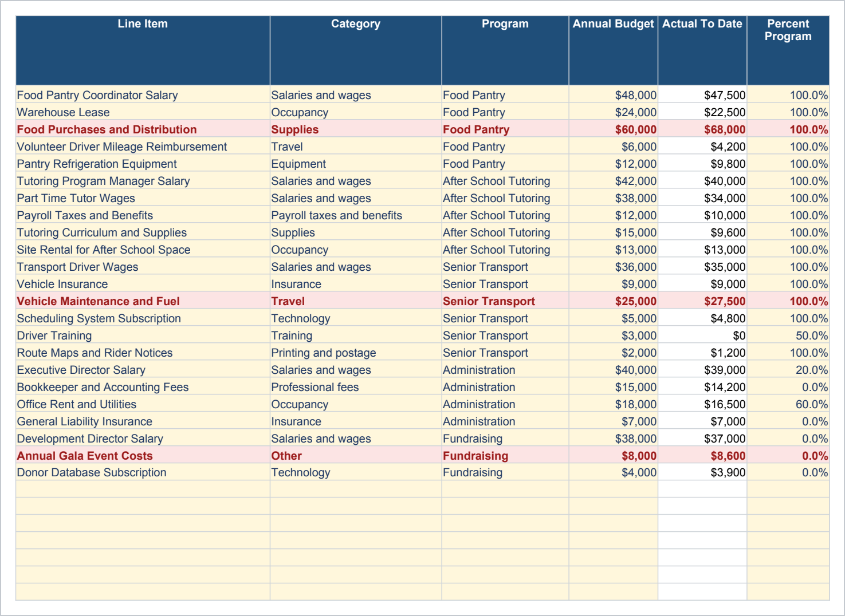Click the Vehicle Insurance line item

click(143, 284)
